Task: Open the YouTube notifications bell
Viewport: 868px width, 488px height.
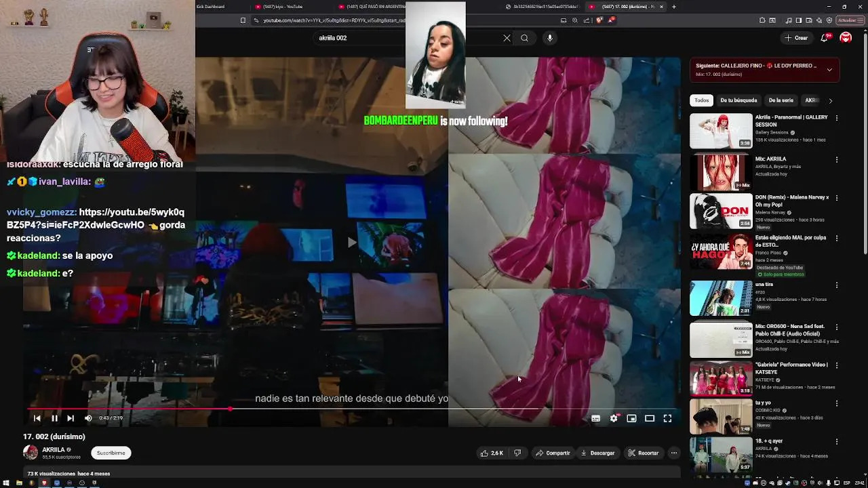Action: (825, 38)
